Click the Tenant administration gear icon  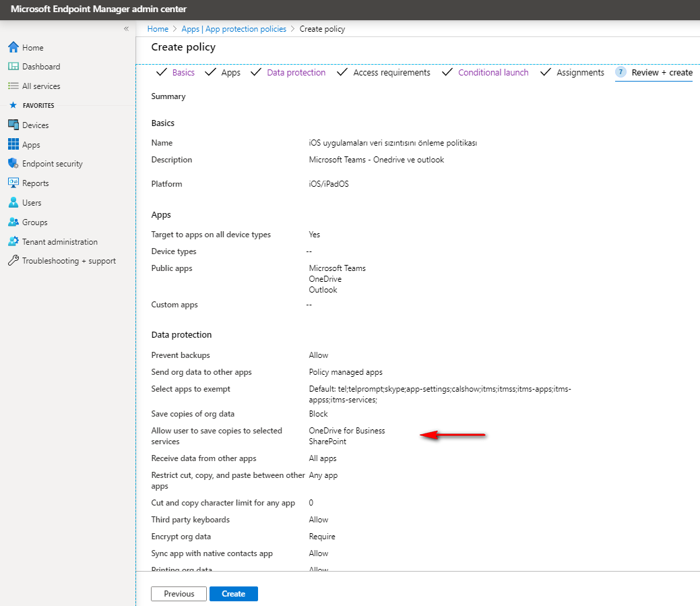click(x=13, y=241)
